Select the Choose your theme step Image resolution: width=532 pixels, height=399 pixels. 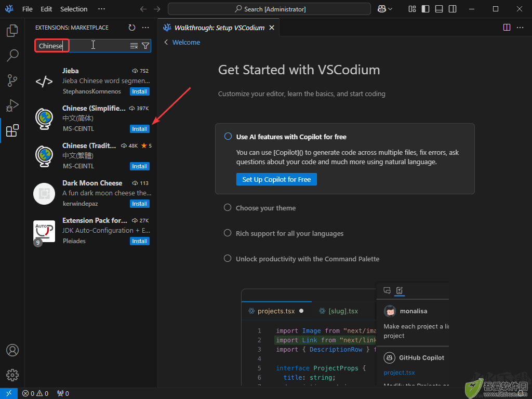[265, 208]
